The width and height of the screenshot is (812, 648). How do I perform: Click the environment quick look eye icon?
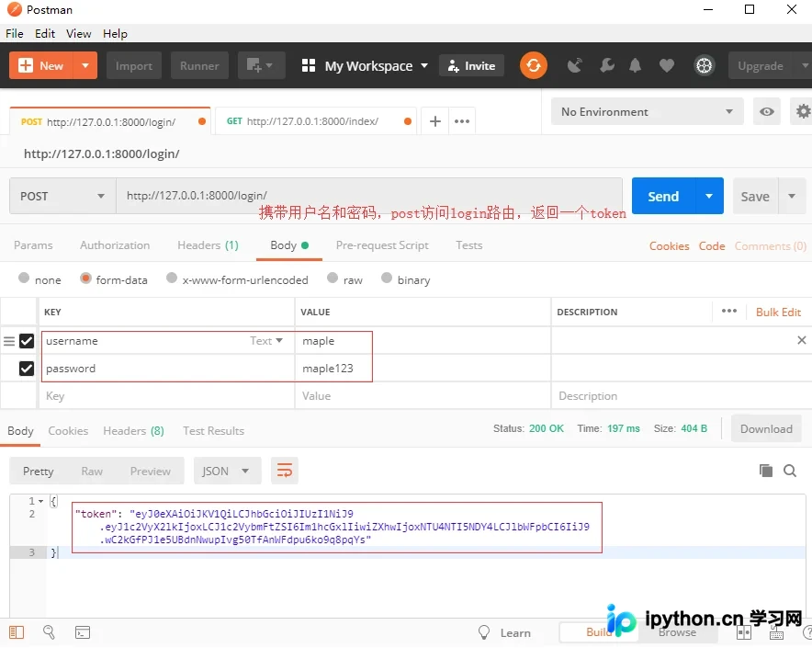coord(766,111)
